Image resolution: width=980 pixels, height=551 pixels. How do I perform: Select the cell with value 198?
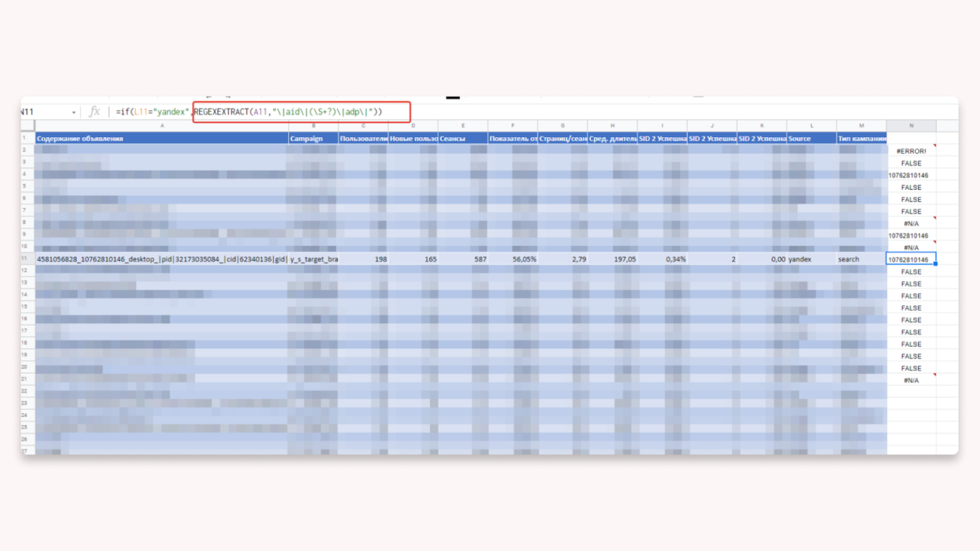click(x=363, y=260)
